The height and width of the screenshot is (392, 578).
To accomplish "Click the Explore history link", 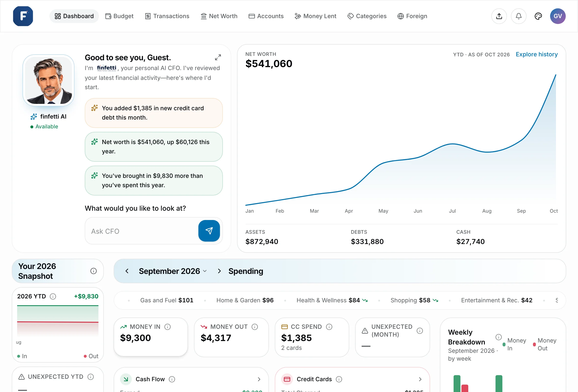I will 536,54.
